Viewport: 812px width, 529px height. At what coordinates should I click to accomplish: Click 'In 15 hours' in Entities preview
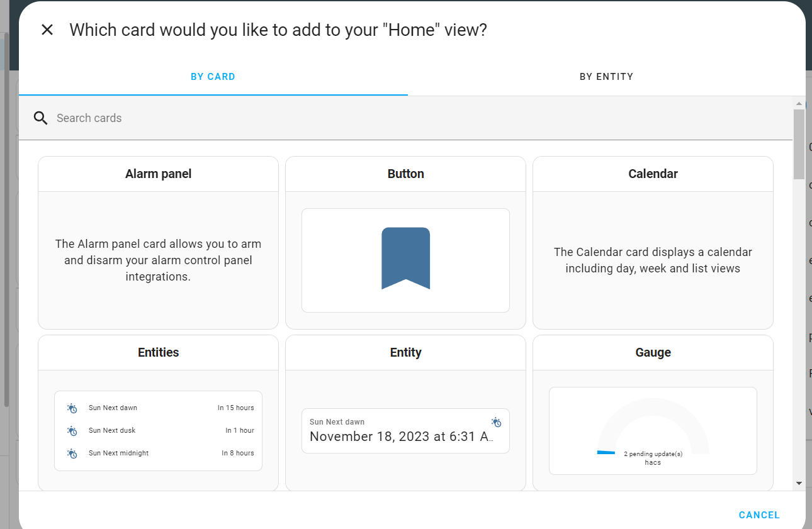click(236, 408)
